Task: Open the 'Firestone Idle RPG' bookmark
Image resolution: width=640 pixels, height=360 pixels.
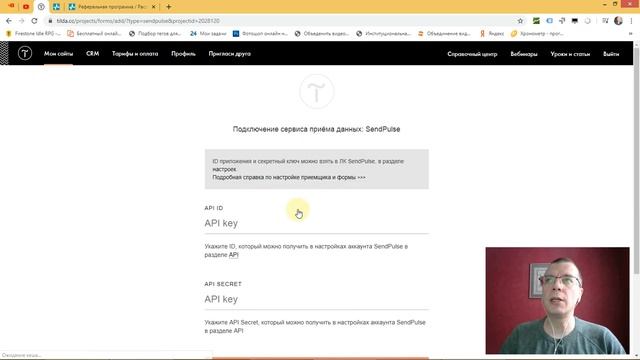Action: pos(33,34)
